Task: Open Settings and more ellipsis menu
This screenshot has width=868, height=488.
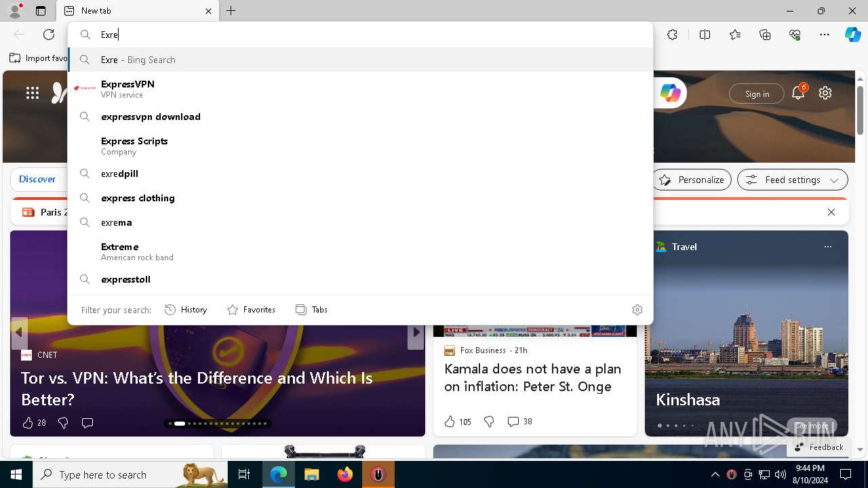Action: (825, 35)
